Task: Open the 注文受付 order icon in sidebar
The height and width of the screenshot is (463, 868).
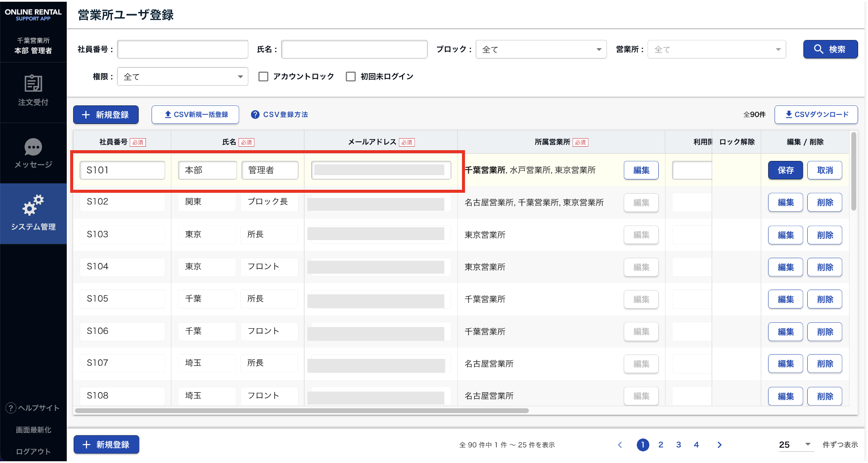Action: [33, 83]
